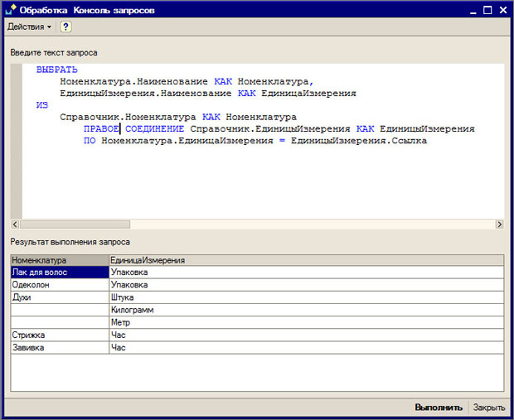Viewport: 514px width, 420px height.
Task: Select the Килограмм cell
Action: tap(306, 310)
